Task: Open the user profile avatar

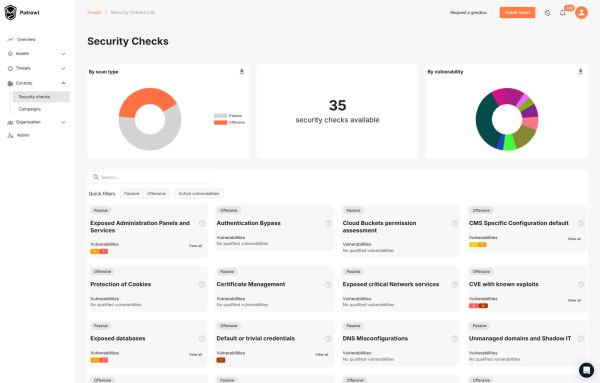Action: point(581,12)
